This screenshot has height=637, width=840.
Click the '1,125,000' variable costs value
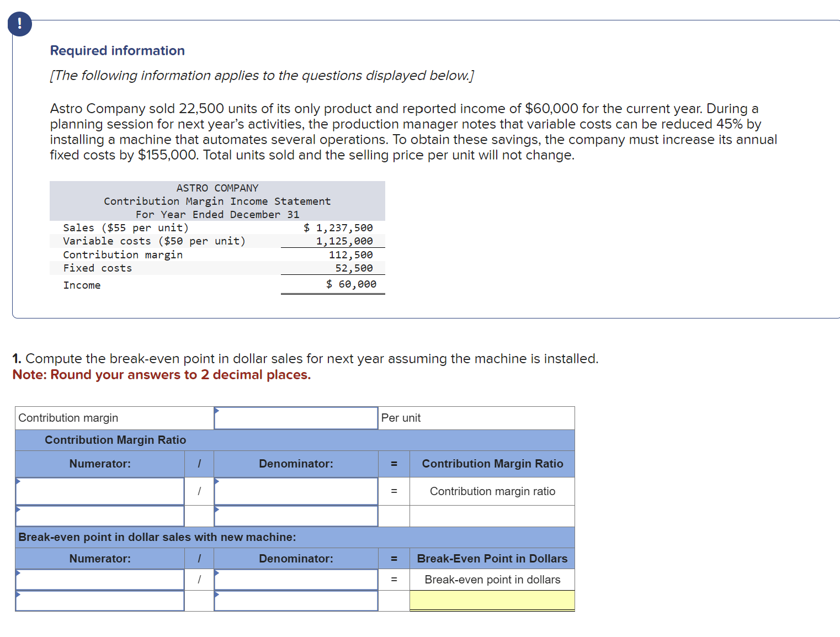tap(344, 241)
